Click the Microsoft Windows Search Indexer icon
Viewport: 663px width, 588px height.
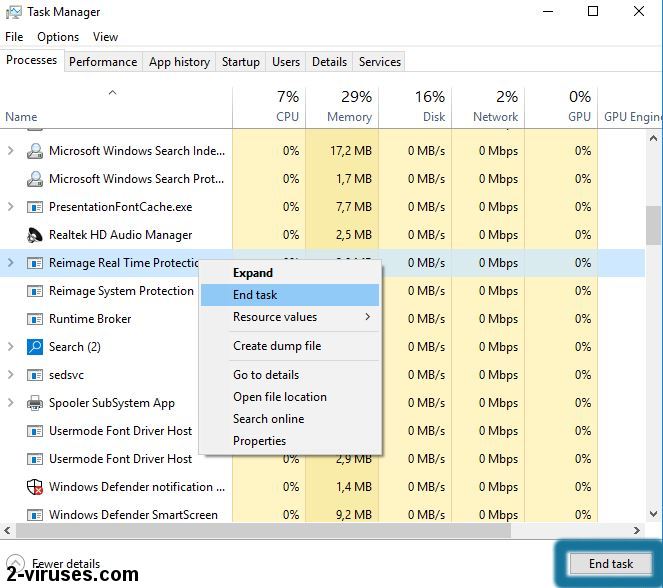click(x=33, y=151)
